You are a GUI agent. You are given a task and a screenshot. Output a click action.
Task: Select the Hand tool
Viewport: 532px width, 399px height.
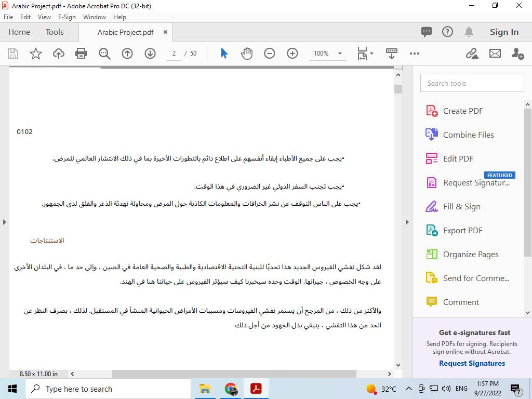coord(247,53)
